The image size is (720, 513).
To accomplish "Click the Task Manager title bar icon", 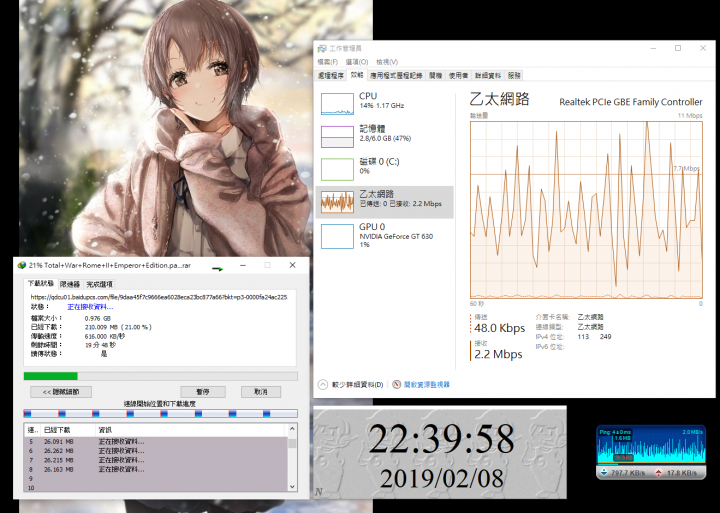I will (x=322, y=49).
